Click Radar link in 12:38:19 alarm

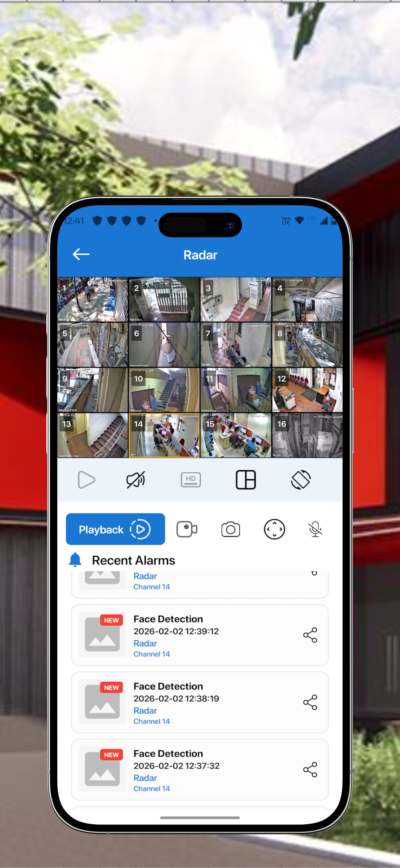point(145,710)
